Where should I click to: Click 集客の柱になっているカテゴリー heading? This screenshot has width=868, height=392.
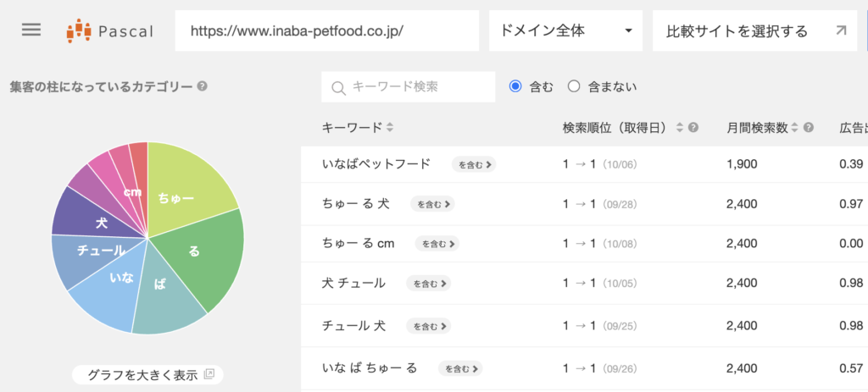point(102,86)
